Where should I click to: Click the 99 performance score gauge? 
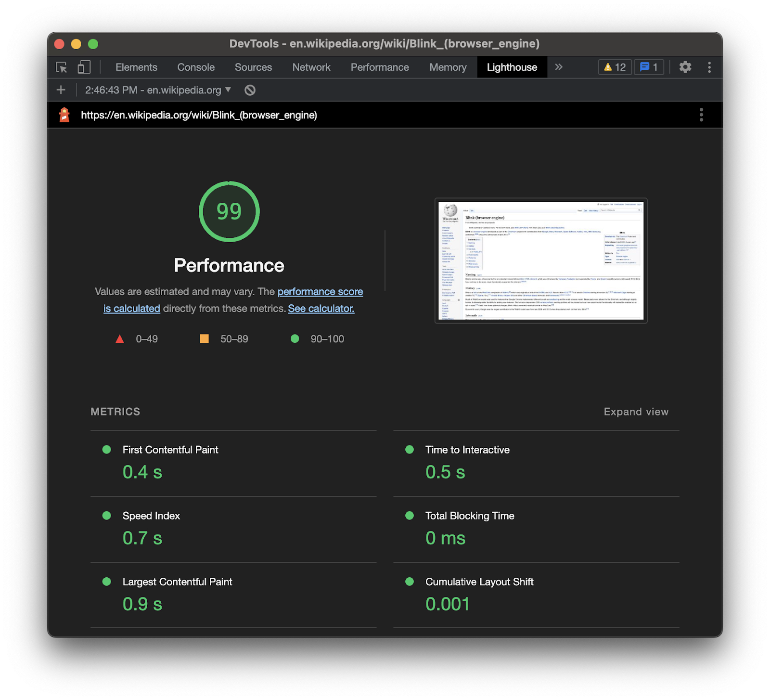[229, 211]
